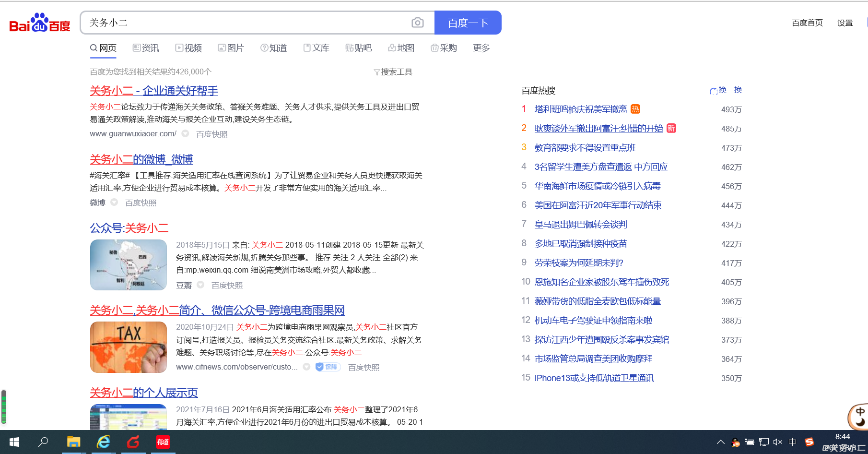The image size is (868, 454).
Task: Expand arrow icon next to 豆瓣 source
Action: coord(200,285)
